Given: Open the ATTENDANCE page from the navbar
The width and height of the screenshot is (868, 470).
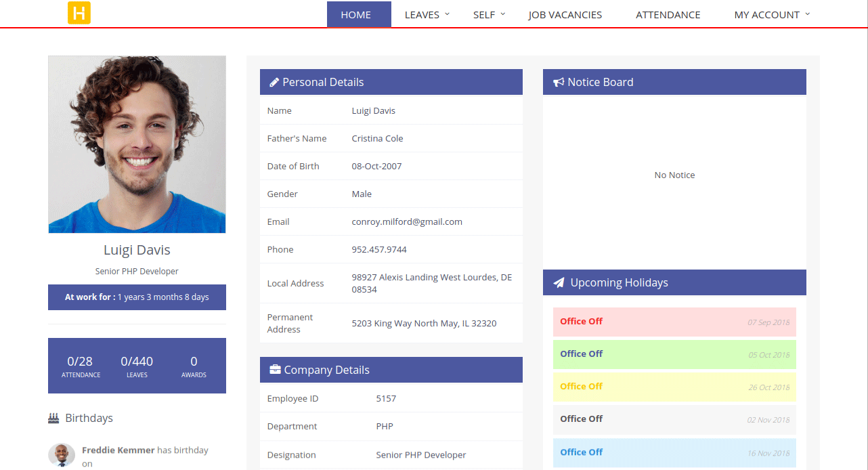Looking at the screenshot, I should pyautogui.click(x=668, y=14).
